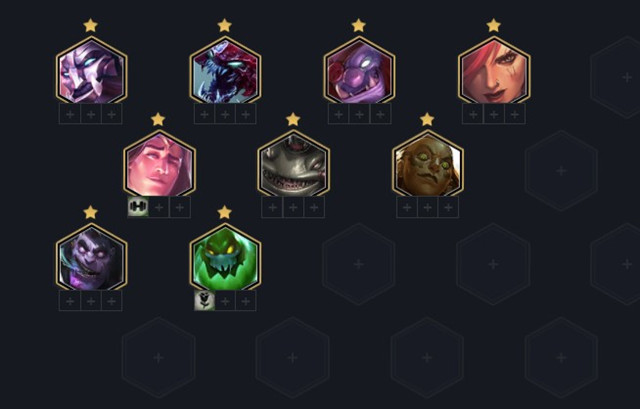Select the brown-faced green-eyed champion portrait
Image resolution: width=640 pixels, height=409 pixels.
pos(428,165)
